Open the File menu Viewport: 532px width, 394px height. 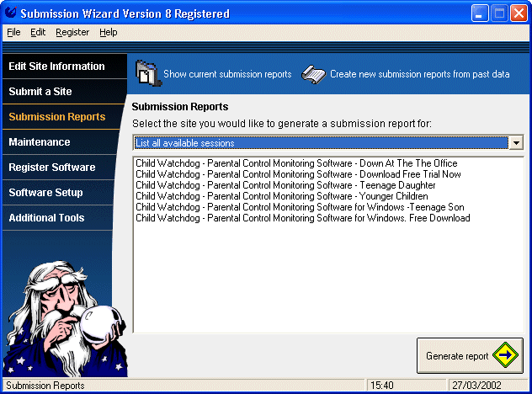(13, 32)
